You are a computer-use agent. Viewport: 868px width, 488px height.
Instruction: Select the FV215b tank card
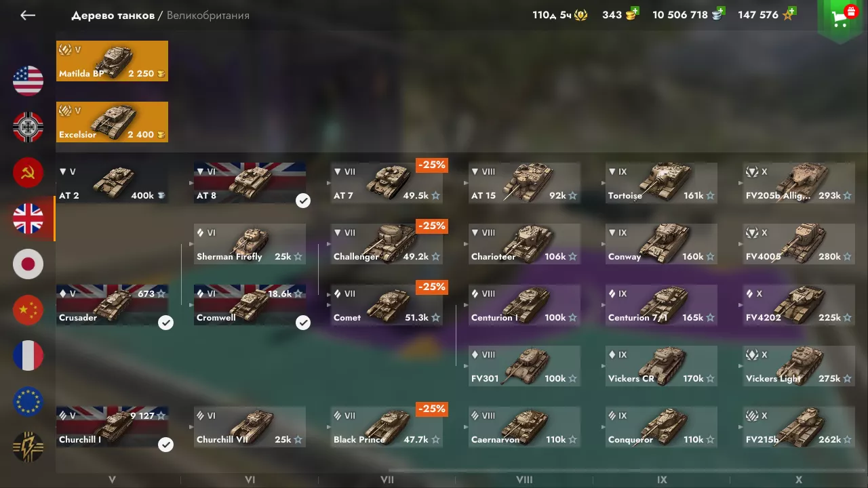pyautogui.click(x=800, y=427)
